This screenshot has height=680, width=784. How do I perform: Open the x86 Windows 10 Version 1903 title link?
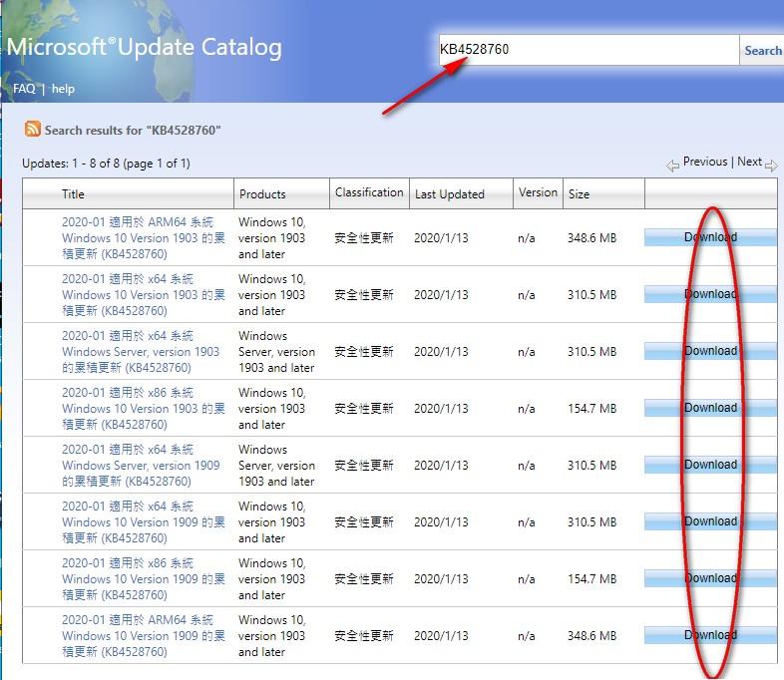click(x=144, y=409)
